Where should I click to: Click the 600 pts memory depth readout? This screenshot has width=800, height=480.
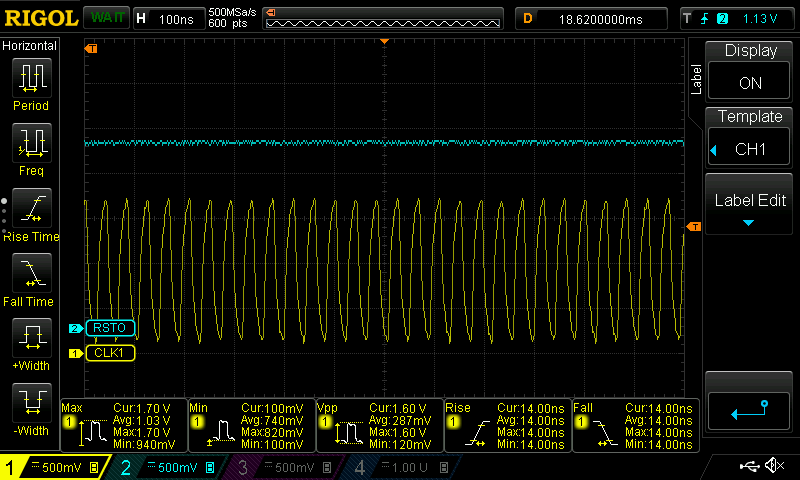(x=228, y=23)
